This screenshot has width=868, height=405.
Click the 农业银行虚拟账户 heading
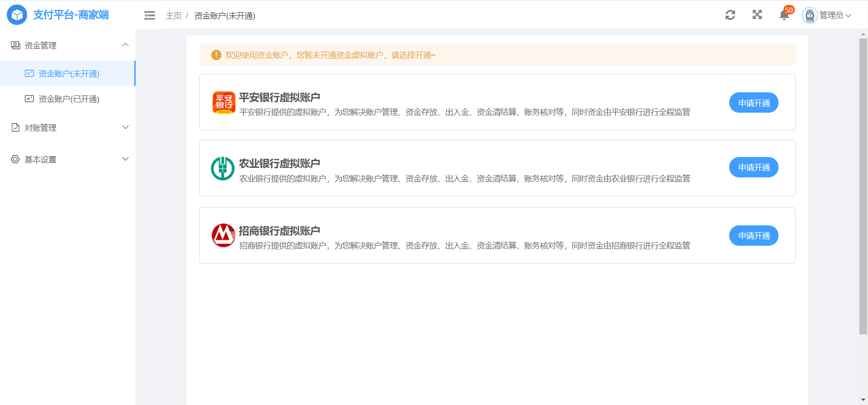(279, 163)
